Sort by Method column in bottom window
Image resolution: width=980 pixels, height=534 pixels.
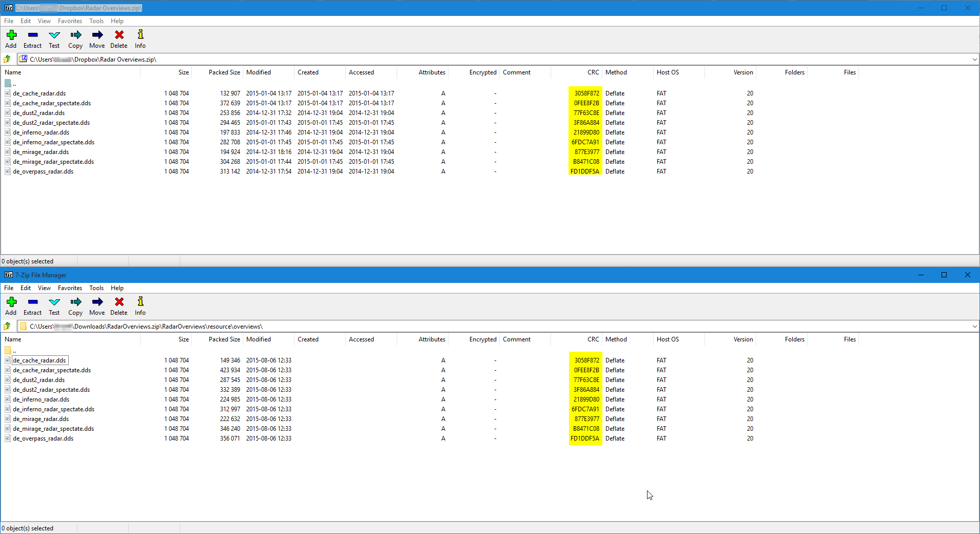click(628, 339)
